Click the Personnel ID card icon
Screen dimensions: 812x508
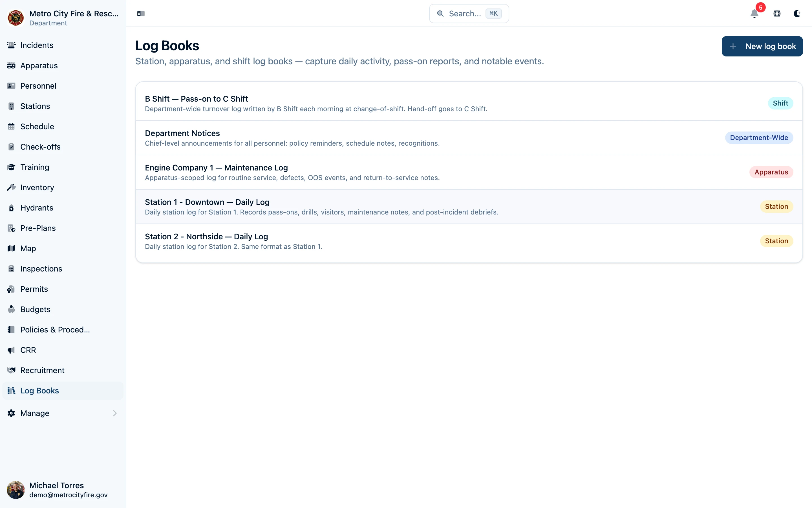coord(11,86)
